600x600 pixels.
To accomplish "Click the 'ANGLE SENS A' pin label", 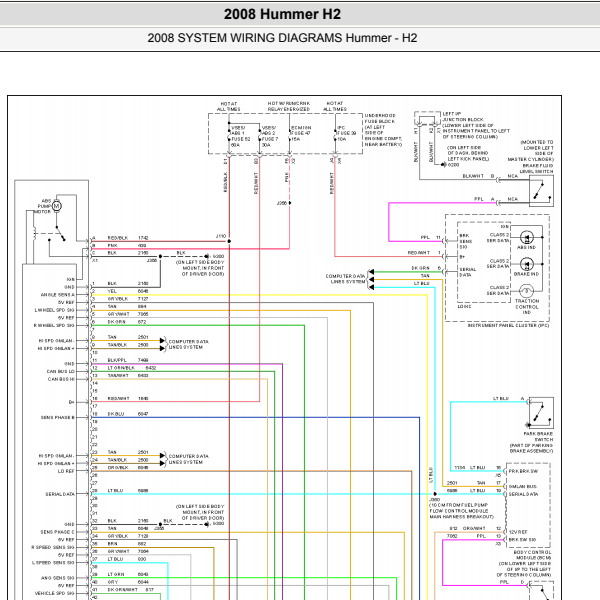I will click(x=58, y=295).
